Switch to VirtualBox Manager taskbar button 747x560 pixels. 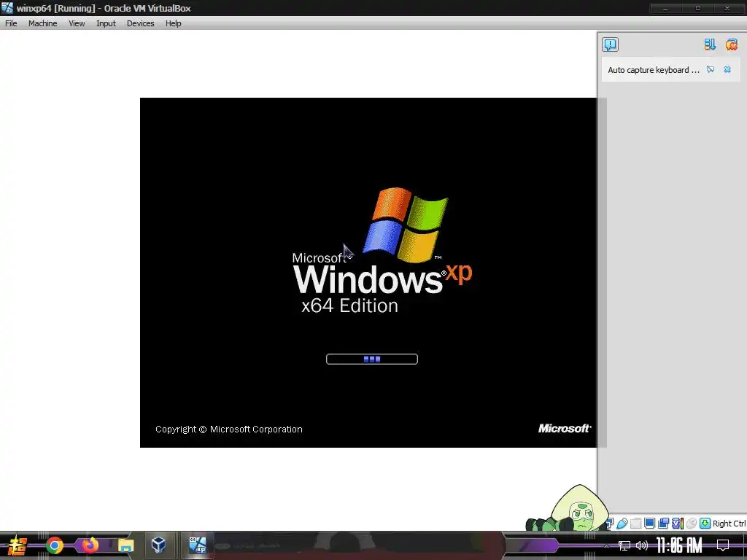click(x=158, y=545)
